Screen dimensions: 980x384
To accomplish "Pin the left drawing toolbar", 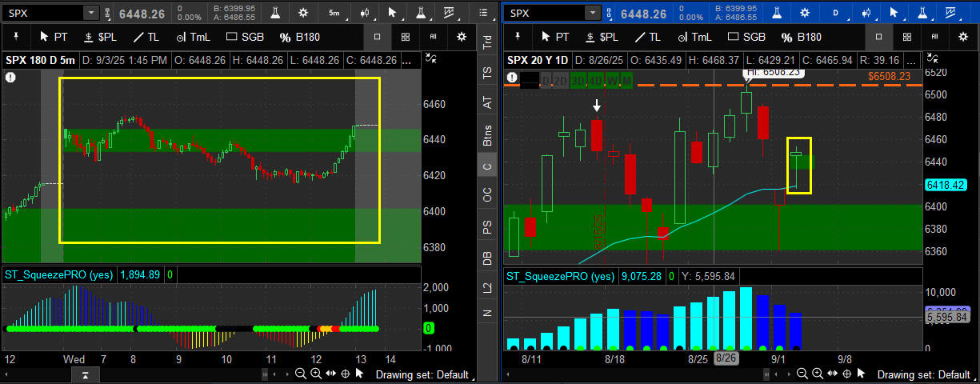I will (16, 37).
